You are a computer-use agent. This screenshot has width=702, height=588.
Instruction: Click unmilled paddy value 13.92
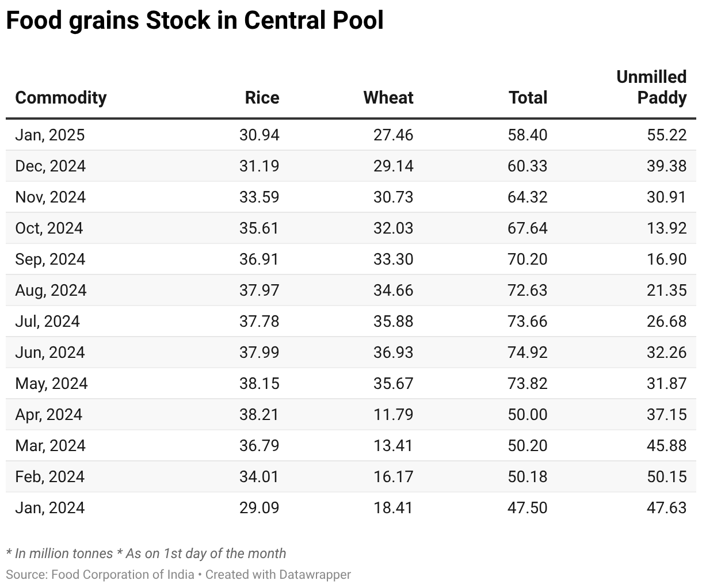(666, 228)
